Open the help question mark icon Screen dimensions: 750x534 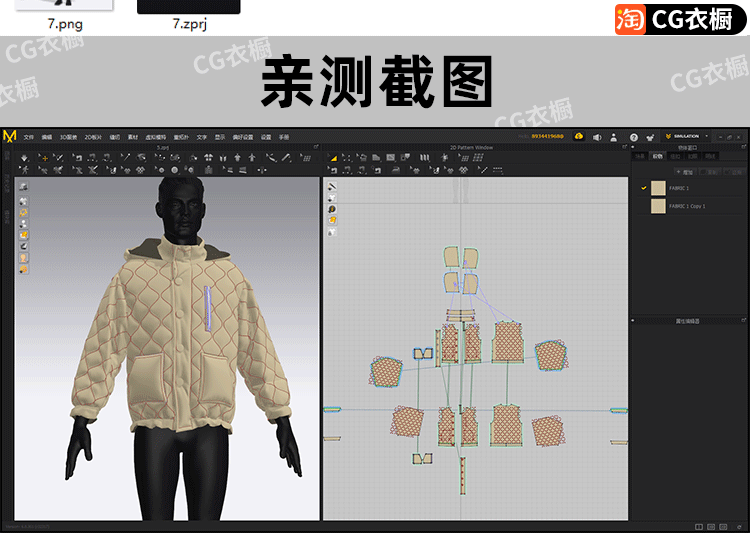click(x=634, y=138)
